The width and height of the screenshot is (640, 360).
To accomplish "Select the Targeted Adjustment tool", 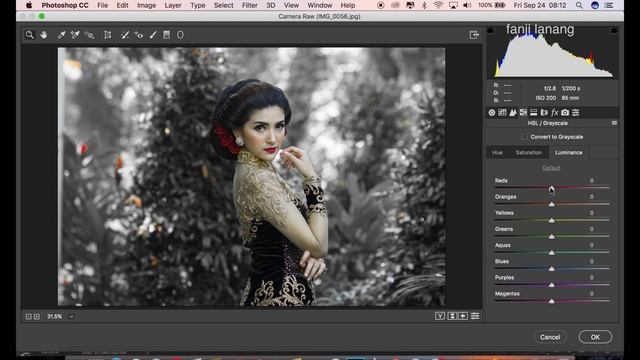I will [x=89, y=35].
